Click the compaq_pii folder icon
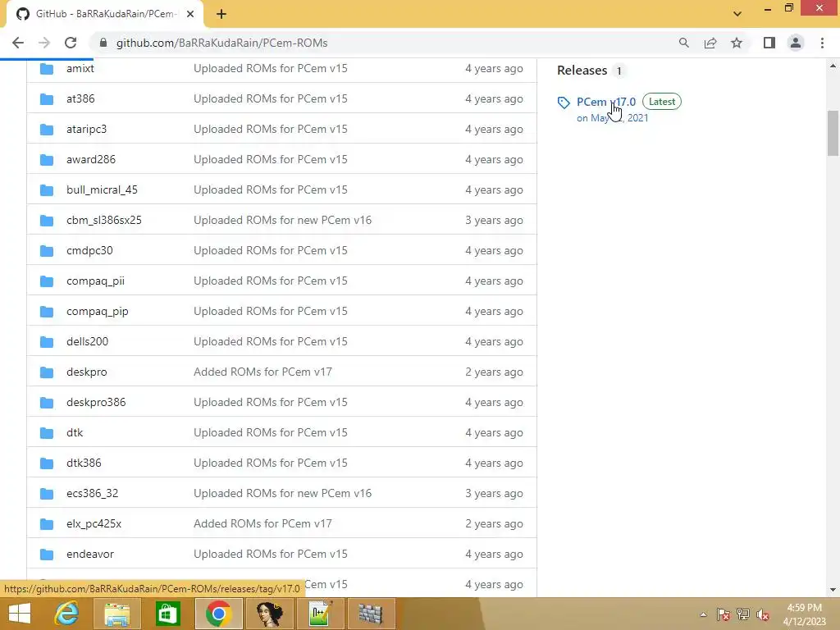The height and width of the screenshot is (630, 840). click(47, 281)
